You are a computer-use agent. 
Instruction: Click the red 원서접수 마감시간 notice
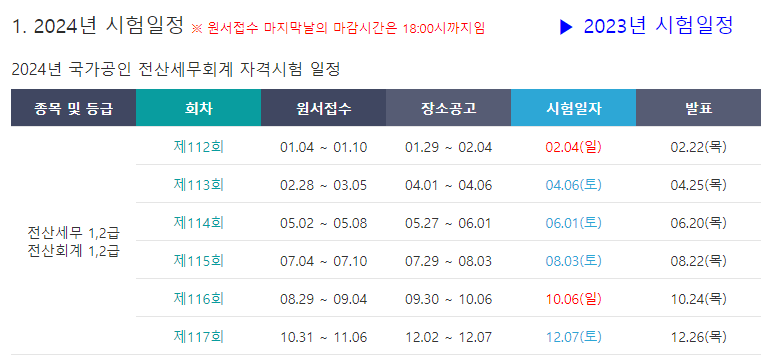click(x=338, y=28)
